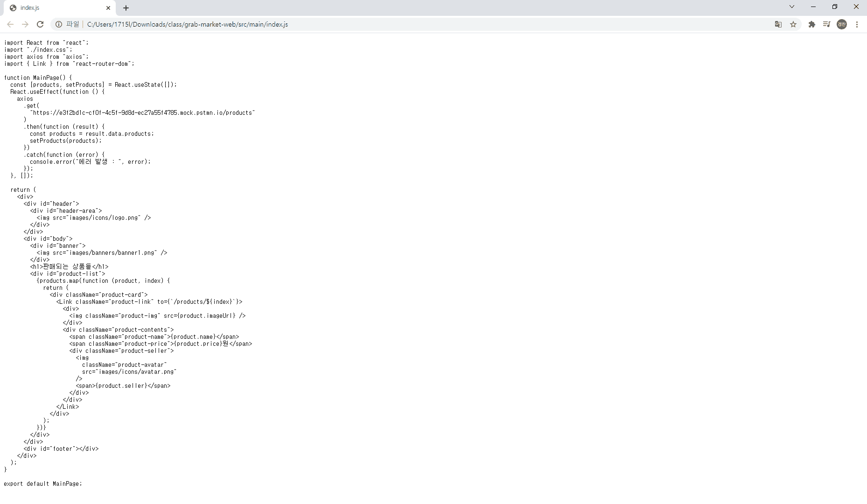
Task: Click the '<div id="header-area">' line
Action: (x=66, y=210)
